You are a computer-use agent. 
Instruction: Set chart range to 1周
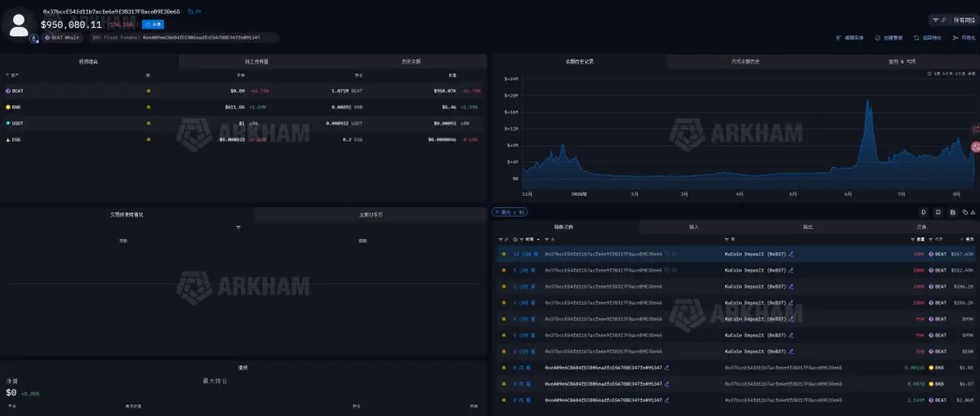click(x=938, y=73)
